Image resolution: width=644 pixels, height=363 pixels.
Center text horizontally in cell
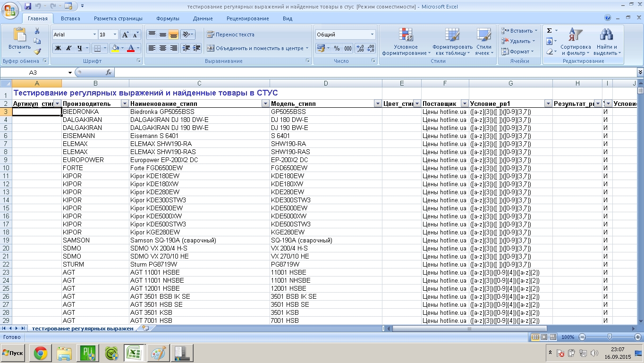click(x=162, y=48)
